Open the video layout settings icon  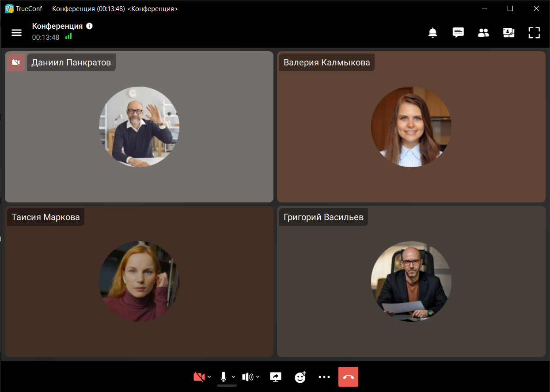click(x=509, y=32)
